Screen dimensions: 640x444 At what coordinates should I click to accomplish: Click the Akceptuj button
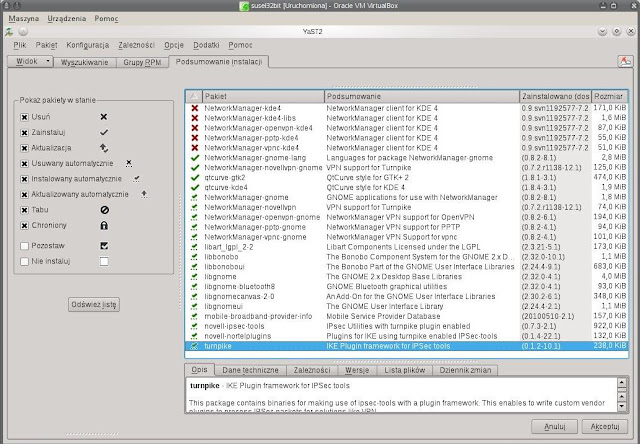(x=605, y=426)
